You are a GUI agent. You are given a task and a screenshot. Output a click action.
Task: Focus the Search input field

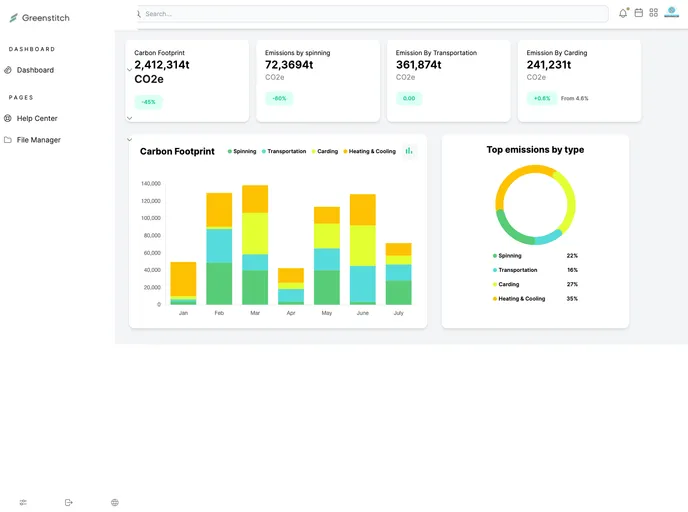point(372,14)
